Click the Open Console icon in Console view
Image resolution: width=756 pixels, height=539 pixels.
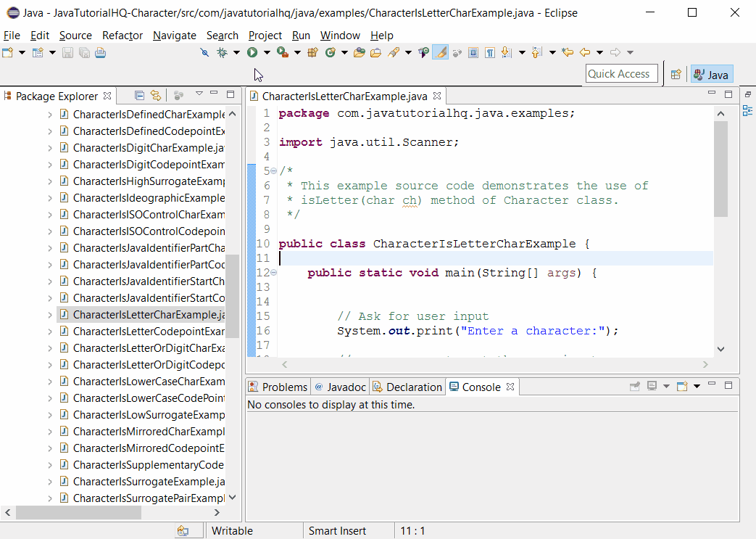coord(681,386)
